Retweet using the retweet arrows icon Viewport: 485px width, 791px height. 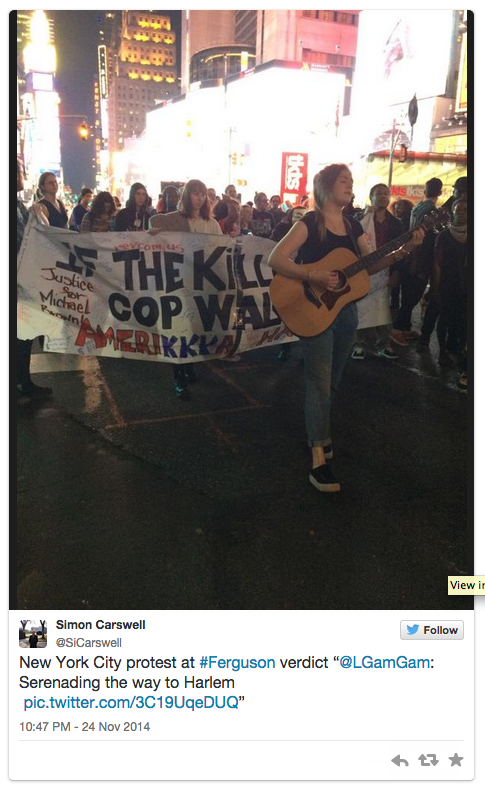428,760
